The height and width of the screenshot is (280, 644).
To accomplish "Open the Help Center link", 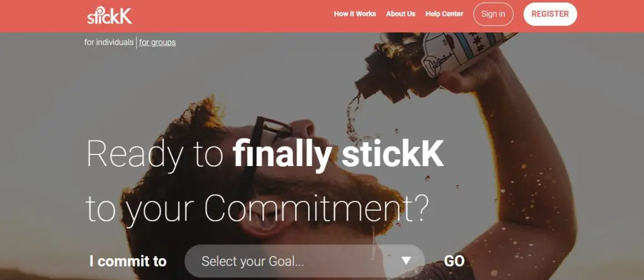I will point(444,14).
